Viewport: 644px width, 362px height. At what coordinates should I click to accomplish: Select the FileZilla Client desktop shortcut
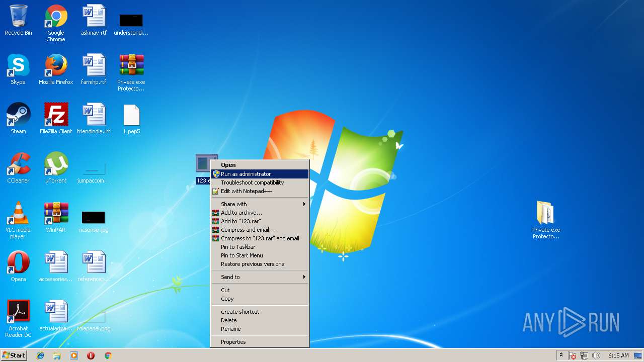pyautogui.click(x=56, y=119)
